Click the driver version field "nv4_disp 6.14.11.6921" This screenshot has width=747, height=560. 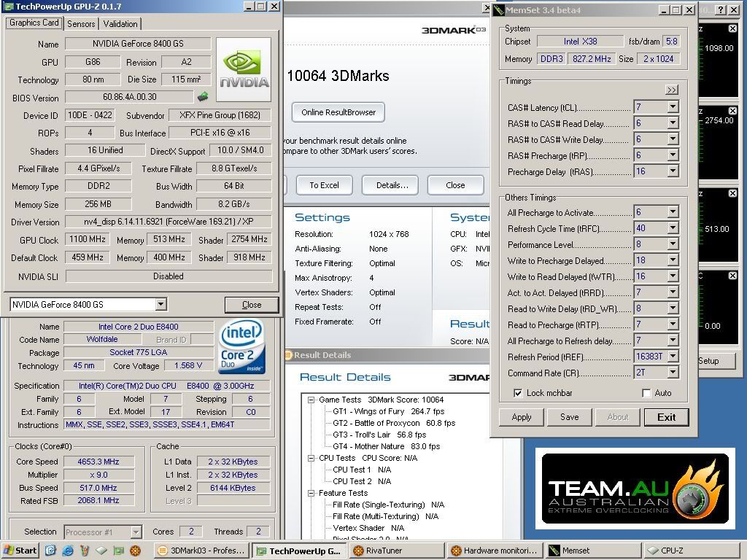click(x=169, y=222)
